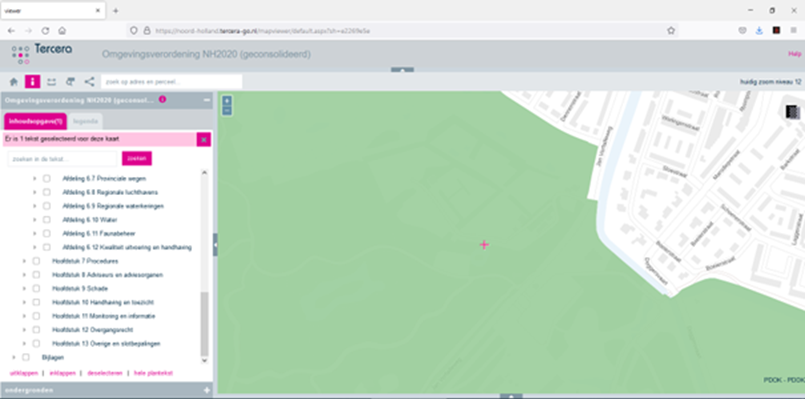Viewport: 805px width, 399px height.
Task: Toggle the pink info tool button
Action: tap(32, 82)
